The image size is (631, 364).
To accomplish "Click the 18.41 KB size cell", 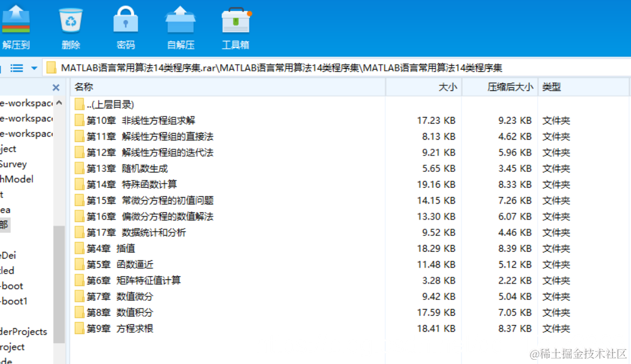I will click(x=437, y=329).
